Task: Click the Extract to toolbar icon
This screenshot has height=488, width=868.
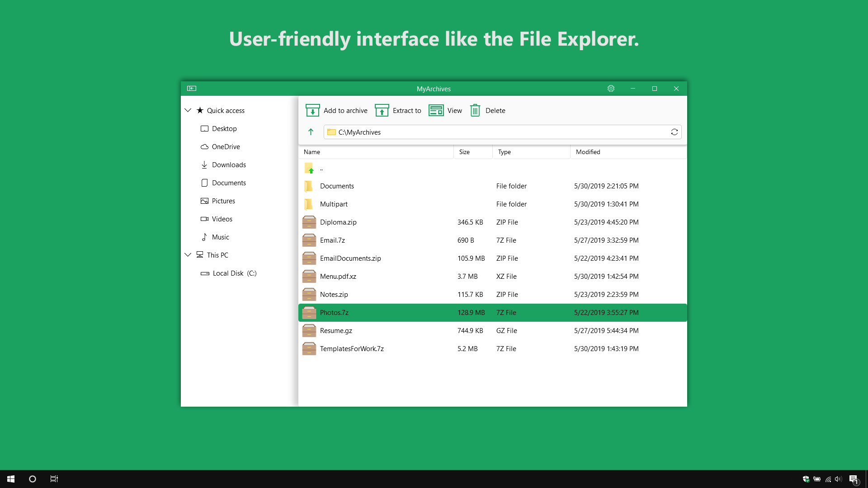Action: (382, 110)
